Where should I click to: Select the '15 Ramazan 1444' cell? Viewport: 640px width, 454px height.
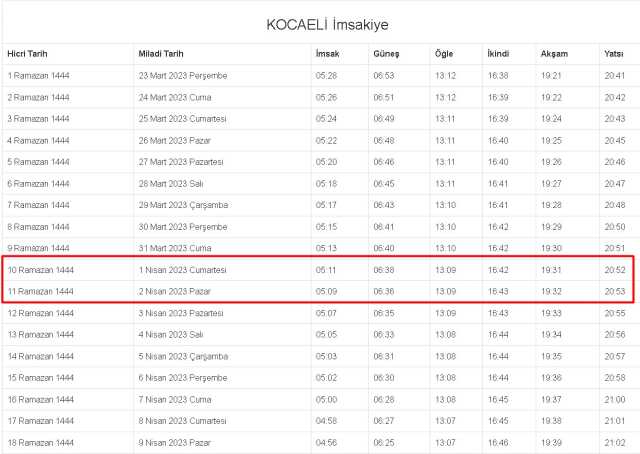[x=41, y=378]
